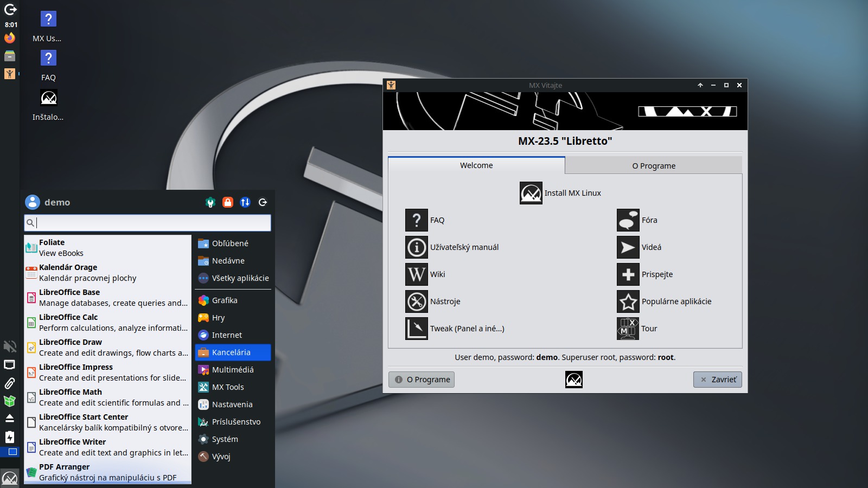Launch LibreOffice Impress
Viewport: 868px width, 488px height.
(107, 373)
